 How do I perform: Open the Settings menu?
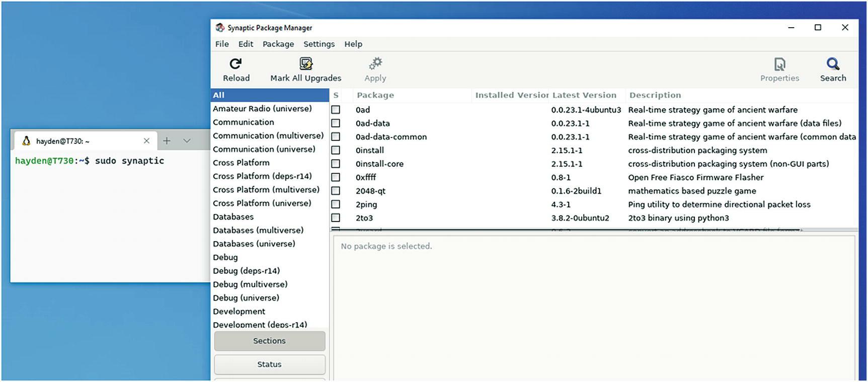[319, 44]
